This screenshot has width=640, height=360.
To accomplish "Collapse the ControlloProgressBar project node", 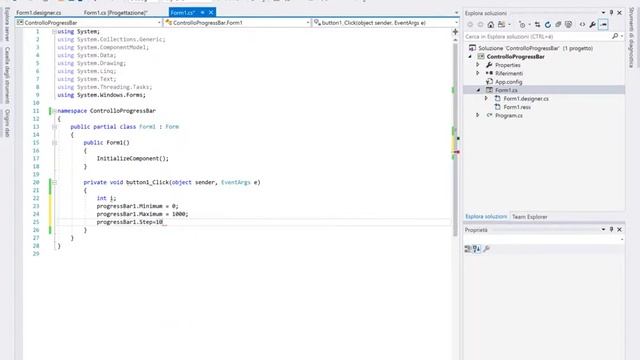I will click(x=470, y=57).
